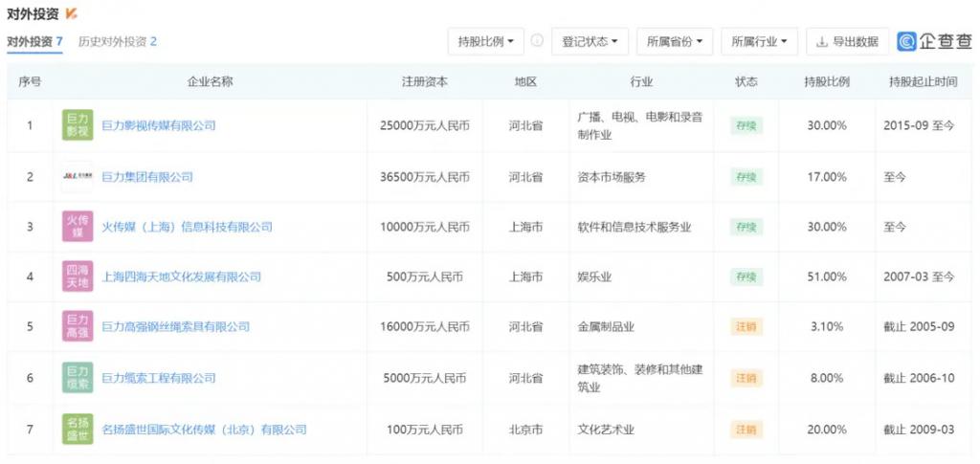Open 上海四海天地文化发展有限公司 link
The height and width of the screenshot is (464, 980).
181,276
